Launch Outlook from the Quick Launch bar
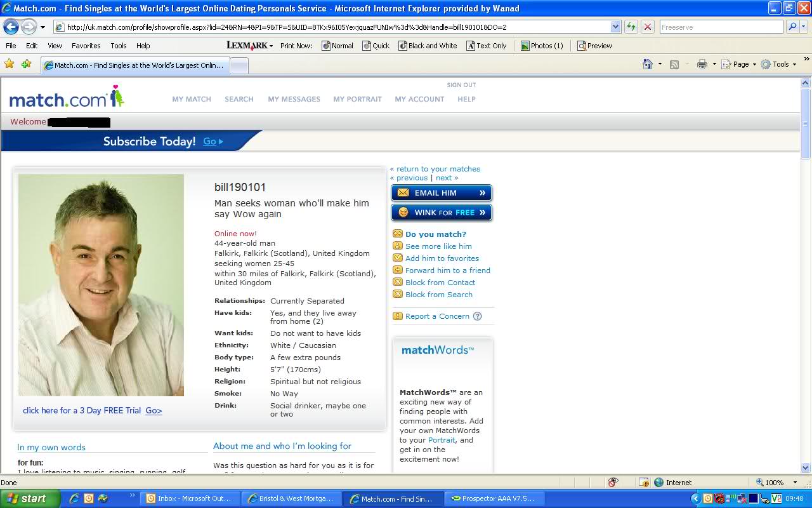Image resolution: width=812 pixels, height=508 pixels. point(89,498)
